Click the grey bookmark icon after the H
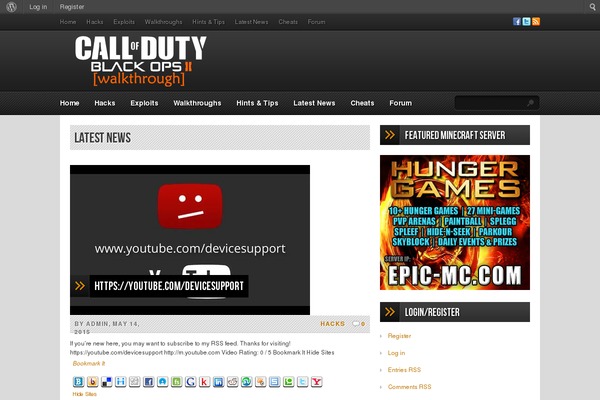This screenshot has width=600, height=400. pos(135,382)
